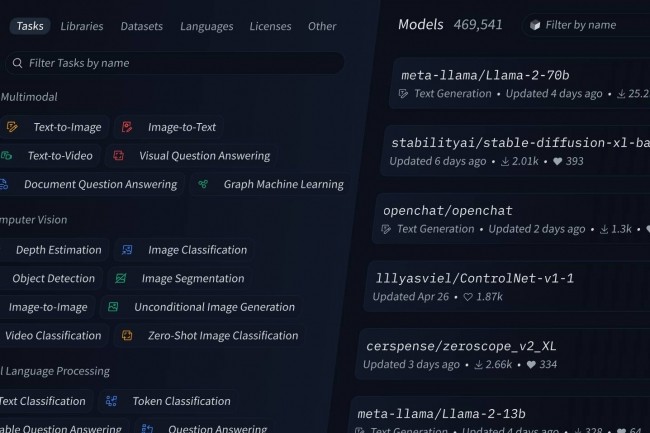Click the Models count 469,541
Viewport: 650px width, 433px height.
[x=478, y=25]
